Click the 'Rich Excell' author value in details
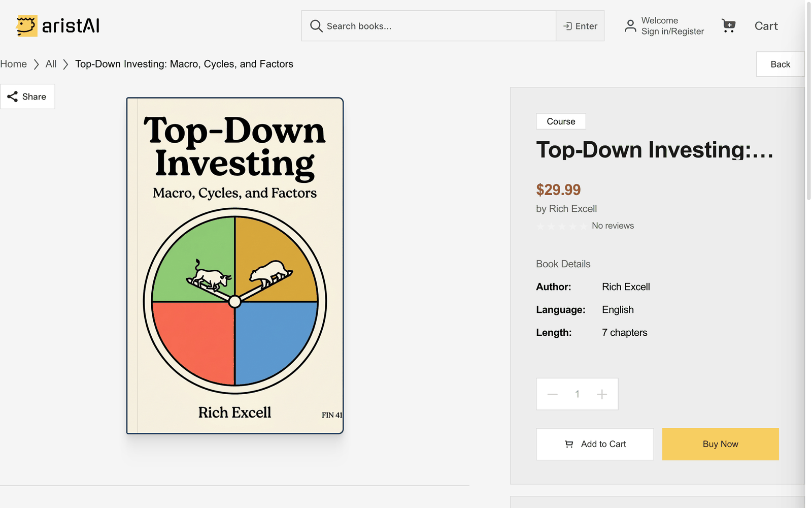This screenshot has width=812, height=508. [626, 287]
